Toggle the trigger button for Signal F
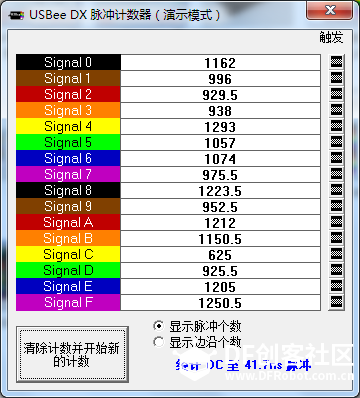The width and height of the screenshot is (360, 398). pos(336,302)
